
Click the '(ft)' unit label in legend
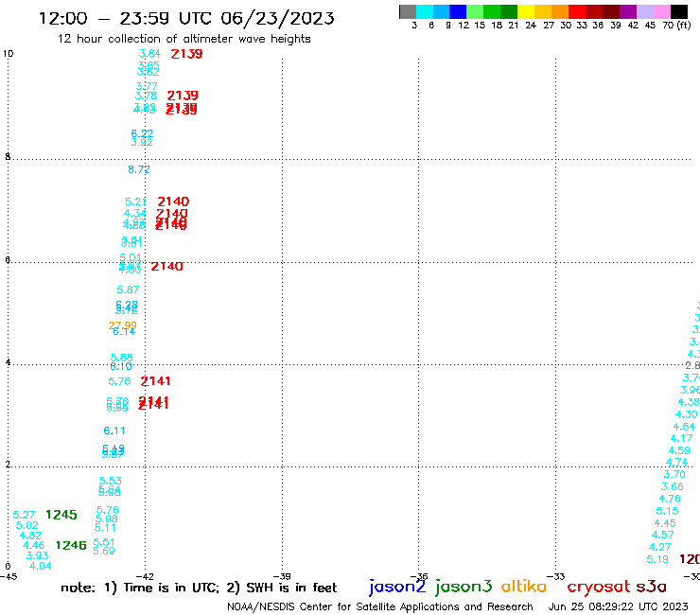pyautogui.click(x=684, y=25)
